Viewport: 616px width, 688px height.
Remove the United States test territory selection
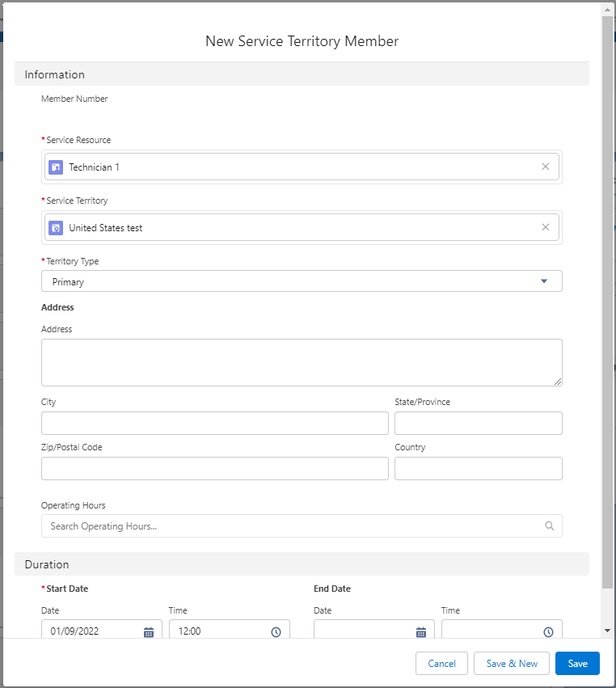[545, 228]
